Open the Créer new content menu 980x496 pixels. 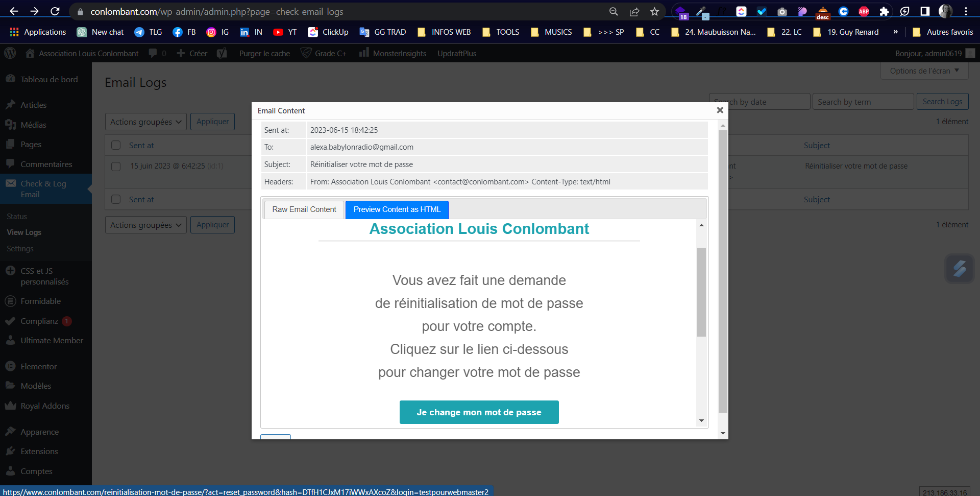[x=192, y=53]
